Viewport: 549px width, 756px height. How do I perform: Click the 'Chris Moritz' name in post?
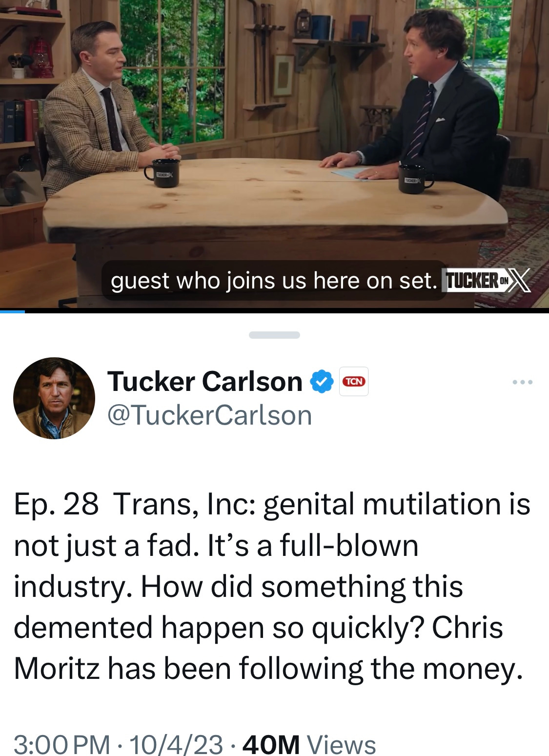[259, 648]
